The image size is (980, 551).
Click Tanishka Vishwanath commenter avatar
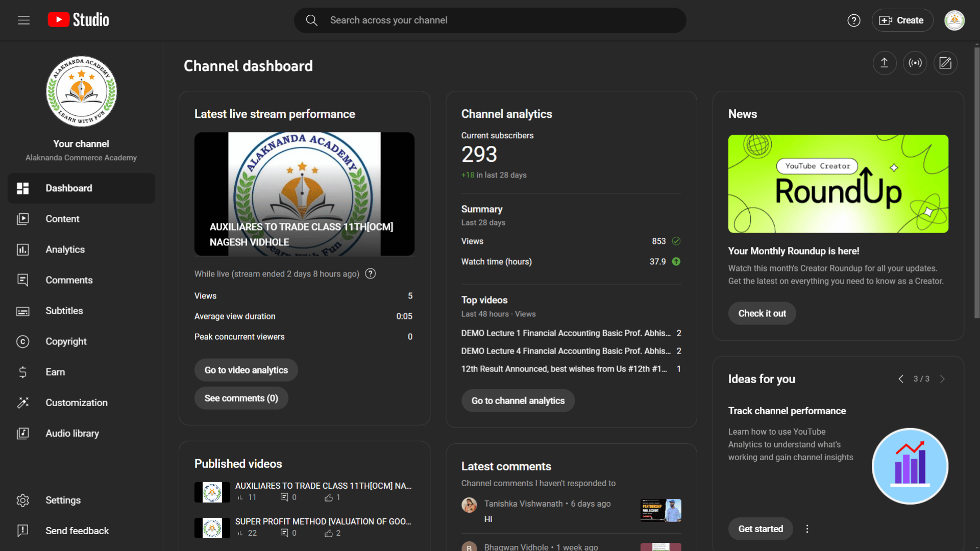(x=469, y=506)
